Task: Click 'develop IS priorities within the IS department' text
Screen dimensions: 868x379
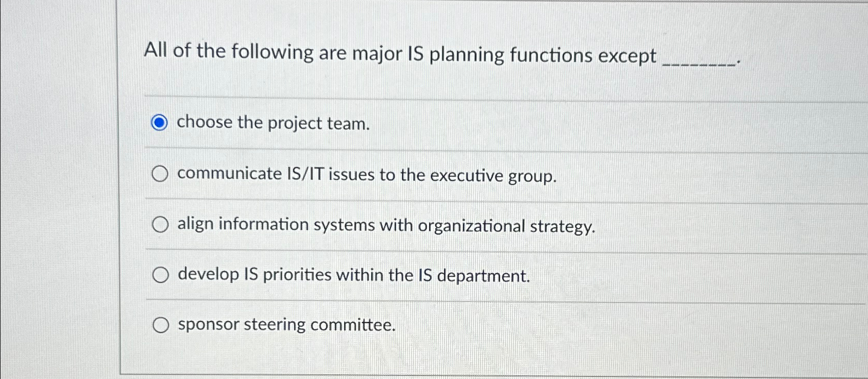Action: [353, 275]
